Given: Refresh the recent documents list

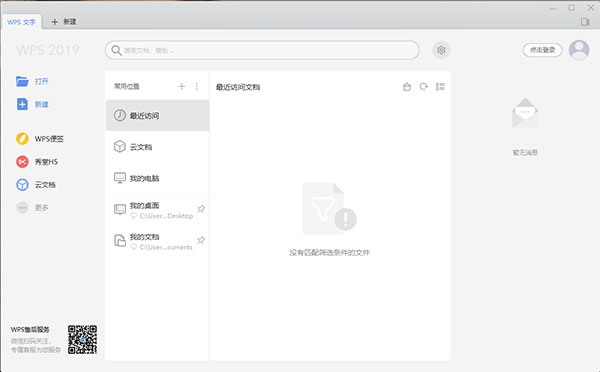Looking at the screenshot, I should pos(423,86).
